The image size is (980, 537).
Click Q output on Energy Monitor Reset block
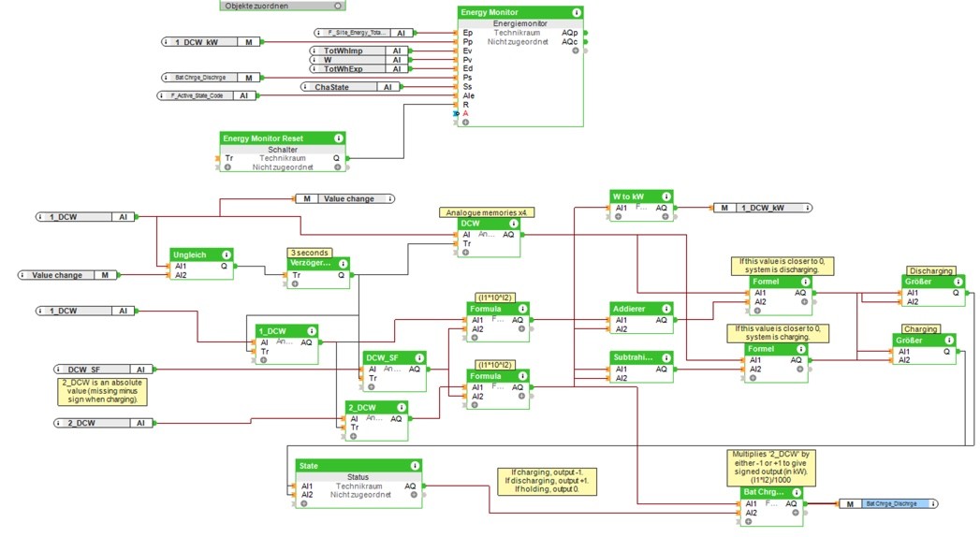pos(336,159)
